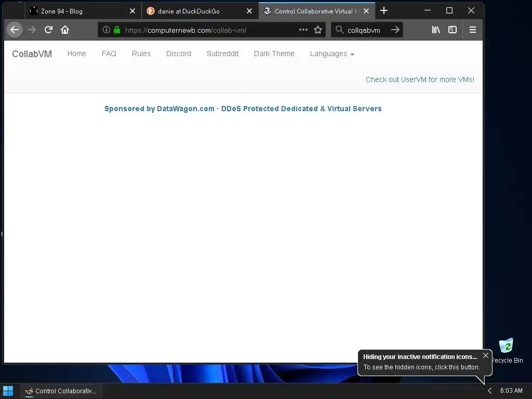Click the taskbar clock showing 6:03 AM
Viewport: 532px width, 399px height.
pyautogui.click(x=511, y=391)
